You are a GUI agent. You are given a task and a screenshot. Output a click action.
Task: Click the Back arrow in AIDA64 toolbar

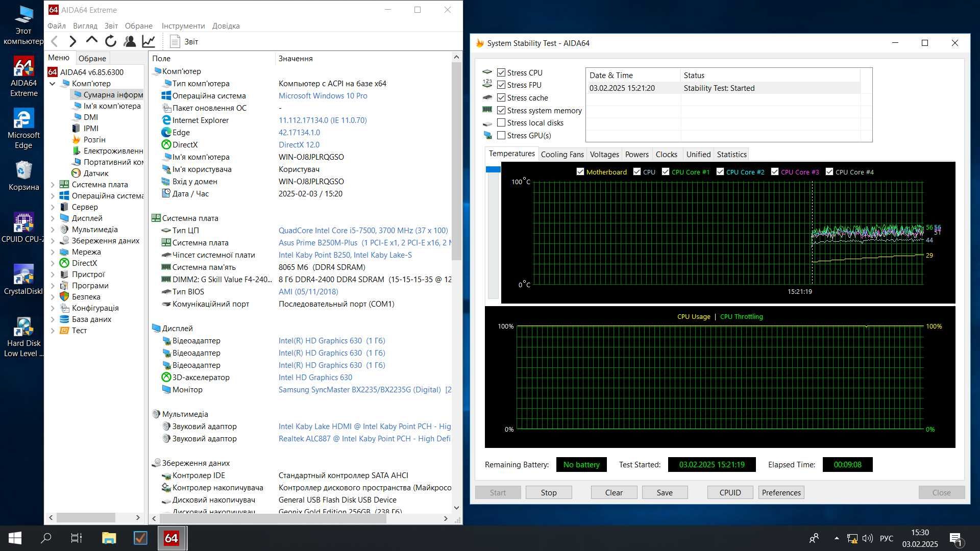point(55,41)
